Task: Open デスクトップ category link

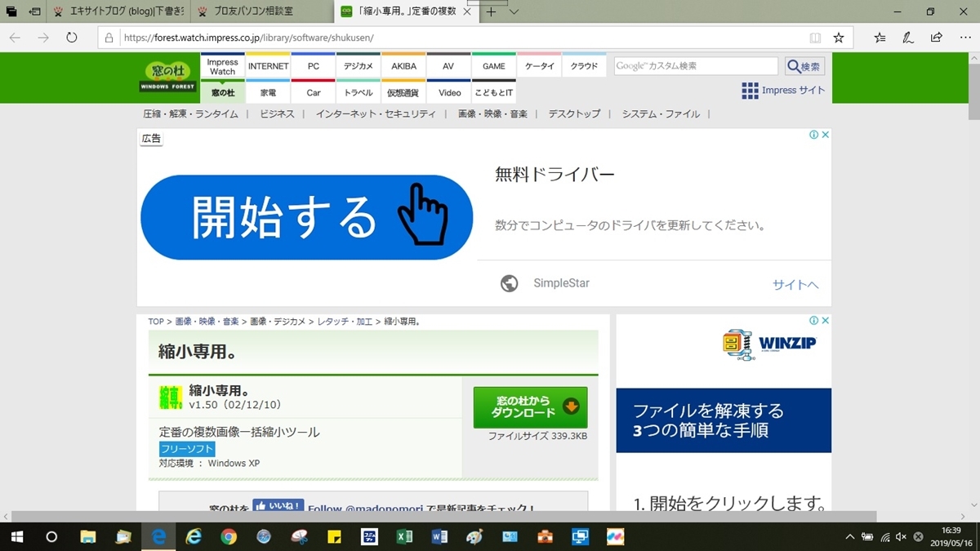Action: pos(574,114)
